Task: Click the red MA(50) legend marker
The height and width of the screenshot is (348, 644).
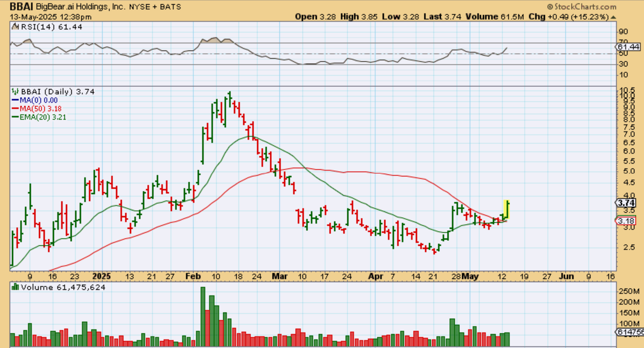Action: [15, 109]
